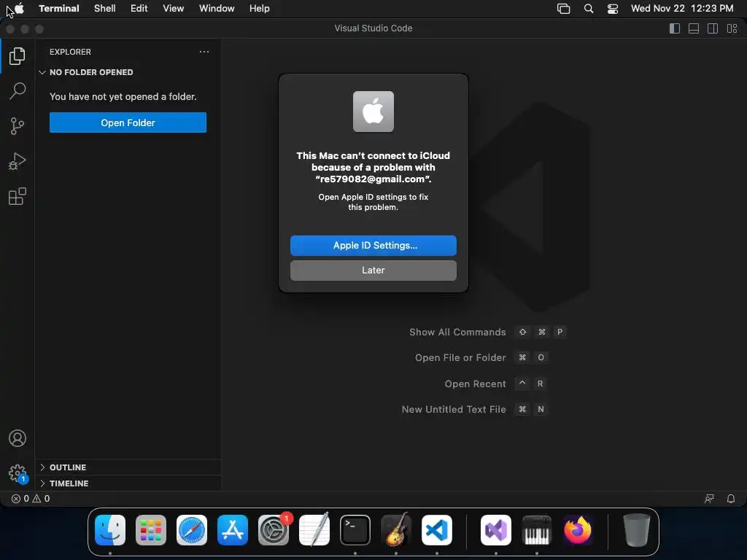This screenshot has width=747, height=560.
Task: Toggle secondary side bar layout icon
Action: click(x=713, y=28)
